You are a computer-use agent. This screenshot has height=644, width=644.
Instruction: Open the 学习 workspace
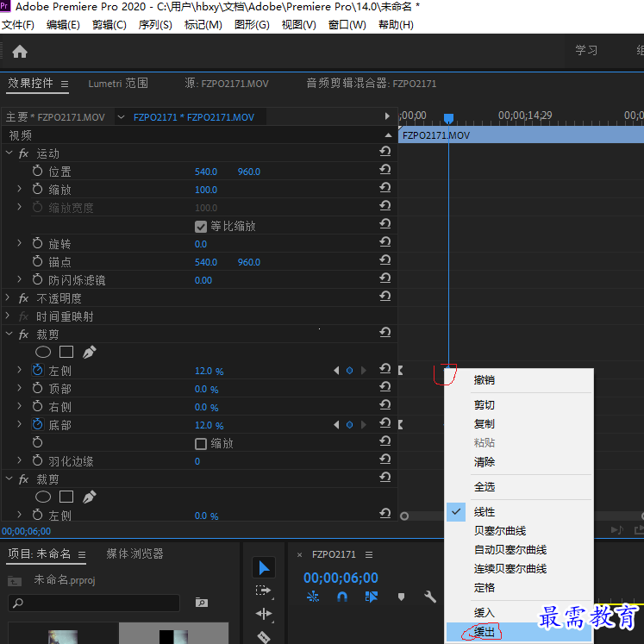pyautogui.click(x=586, y=51)
